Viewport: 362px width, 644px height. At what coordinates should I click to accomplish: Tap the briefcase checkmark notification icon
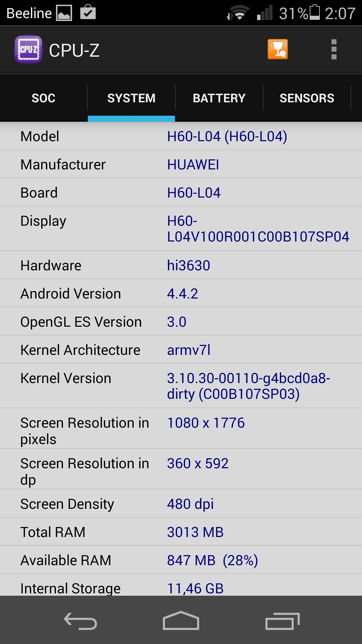tap(88, 12)
